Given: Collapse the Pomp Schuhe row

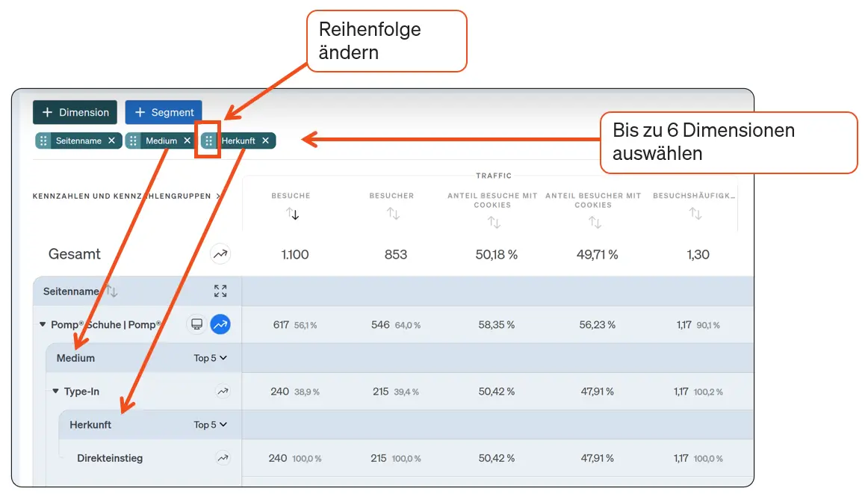Looking at the screenshot, I should 43,324.
